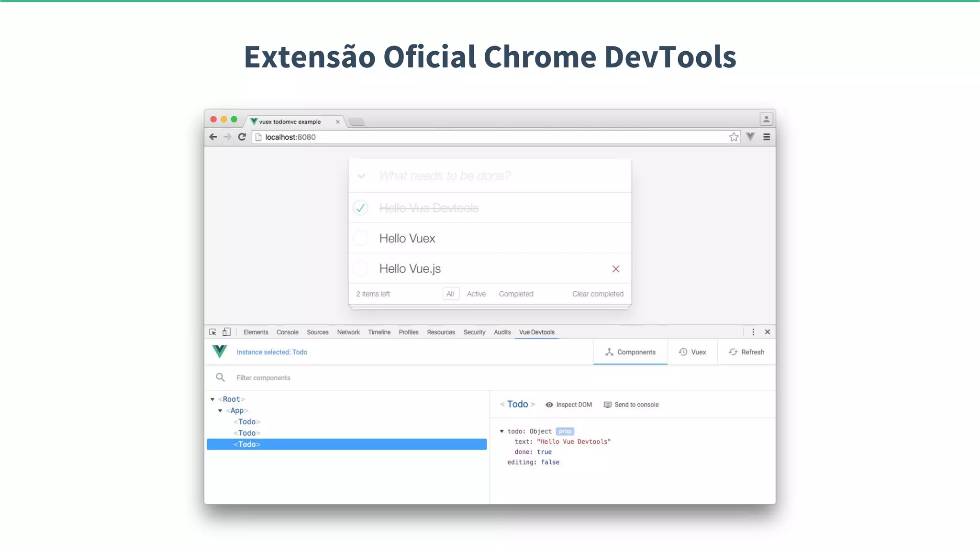980x551 pixels.
Task: Delete the Hello Vue.js todo
Action: (616, 269)
